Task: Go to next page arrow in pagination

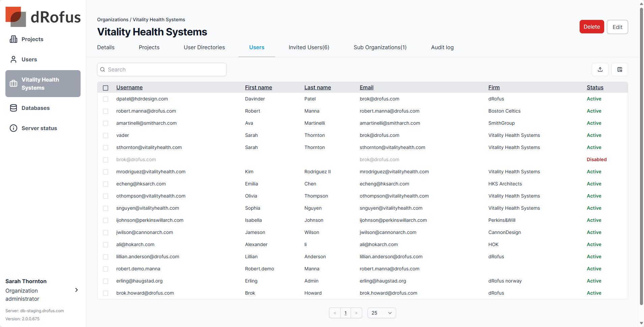Action: pos(356,313)
